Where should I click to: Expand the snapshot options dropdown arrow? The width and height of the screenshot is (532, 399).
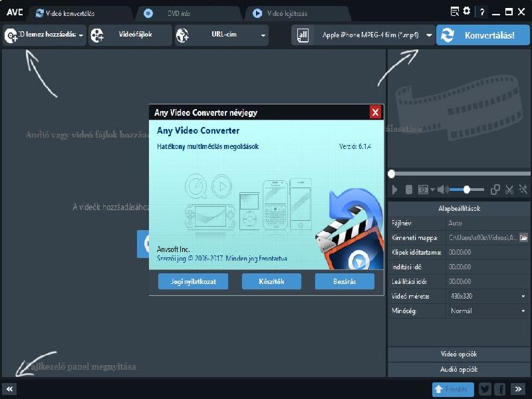pos(432,190)
